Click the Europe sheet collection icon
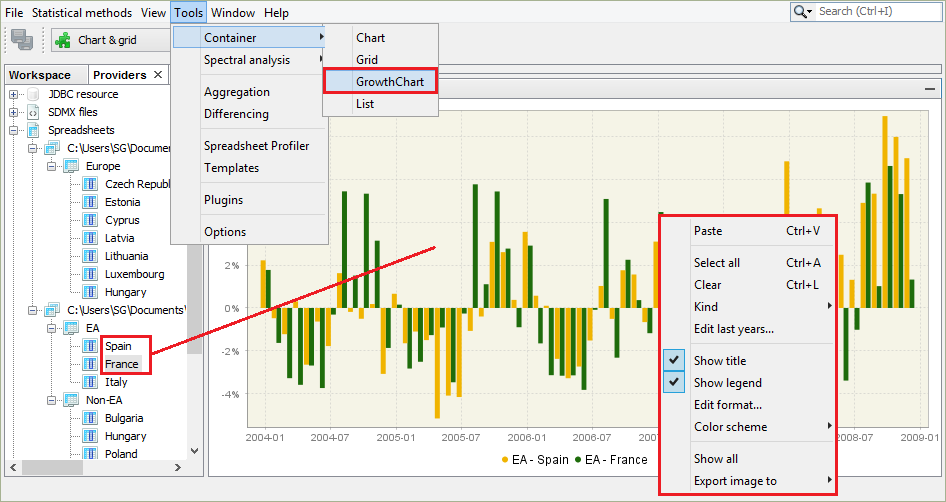This screenshot has height=502, width=946. pos(71,166)
